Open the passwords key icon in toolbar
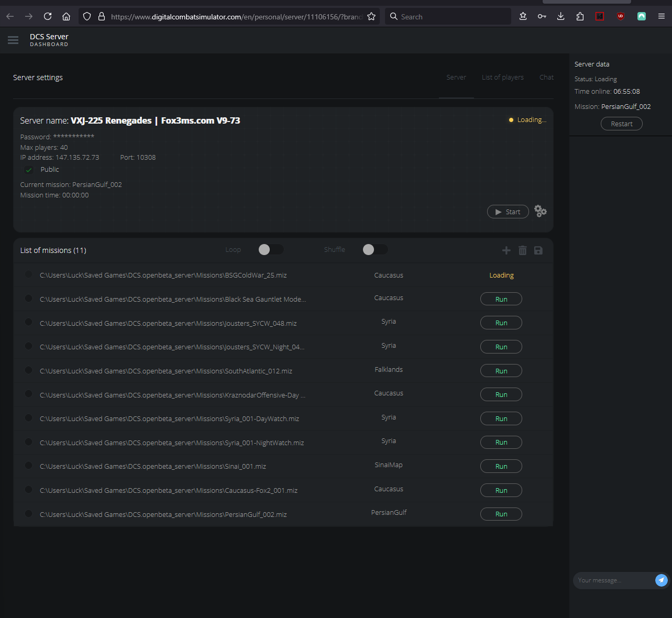 (542, 16)
